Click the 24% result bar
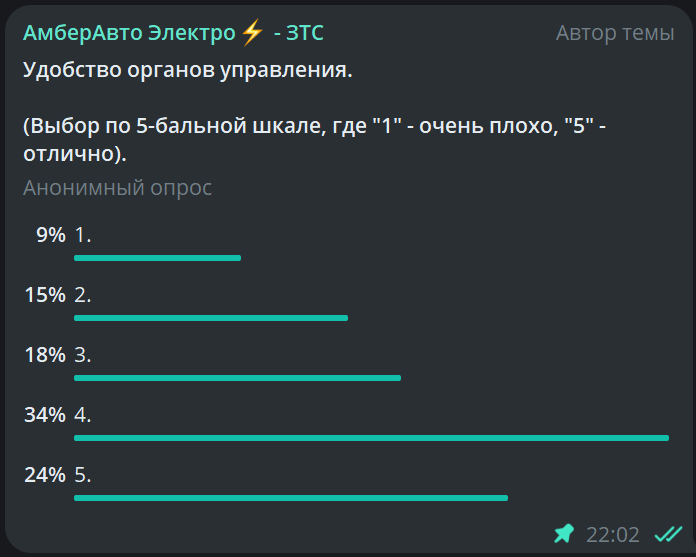 [291, 498]
